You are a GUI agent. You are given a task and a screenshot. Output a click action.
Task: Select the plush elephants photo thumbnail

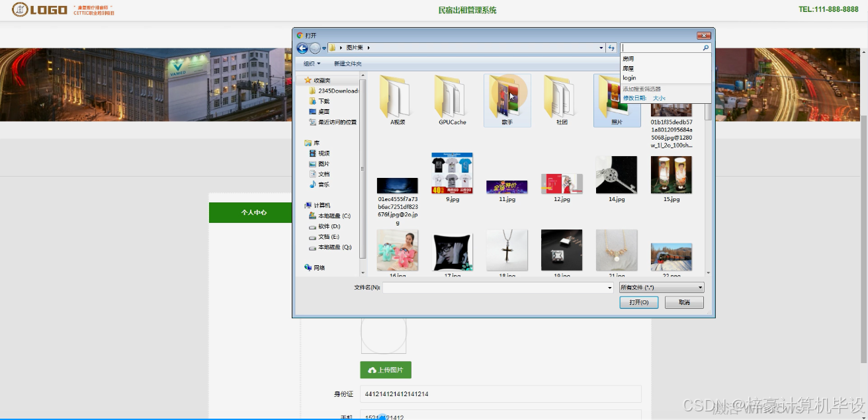398,250
